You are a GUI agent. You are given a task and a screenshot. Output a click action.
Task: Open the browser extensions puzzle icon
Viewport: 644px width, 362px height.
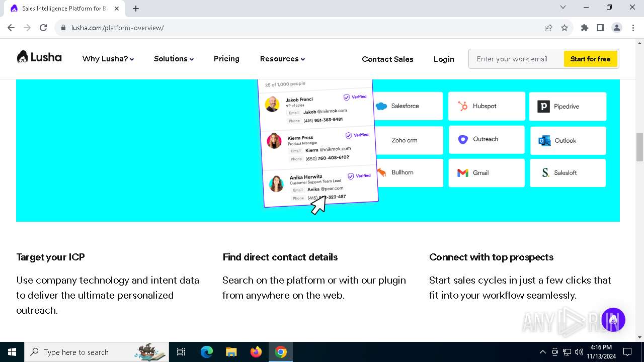pos(585,28)
